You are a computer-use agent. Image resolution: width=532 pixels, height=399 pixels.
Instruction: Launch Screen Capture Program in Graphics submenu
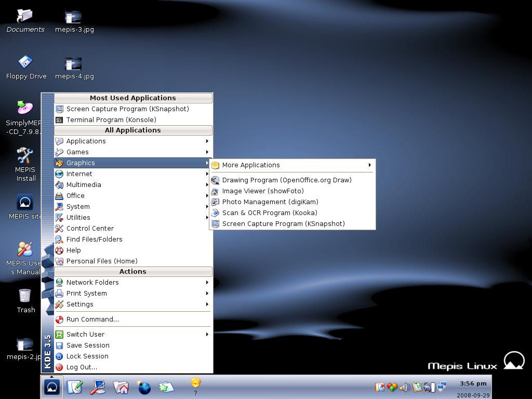coord(292,223)
